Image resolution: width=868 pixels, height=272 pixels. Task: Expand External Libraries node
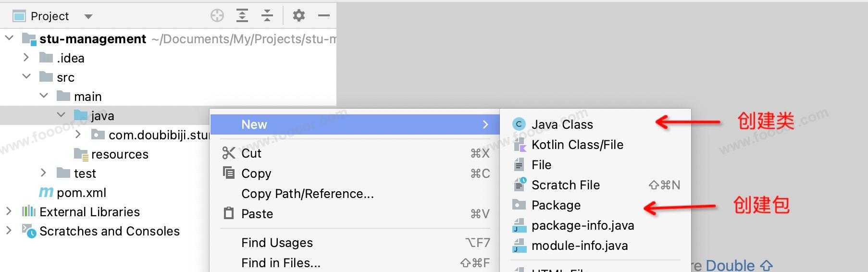pyautogui.click(x=9, y=211)
